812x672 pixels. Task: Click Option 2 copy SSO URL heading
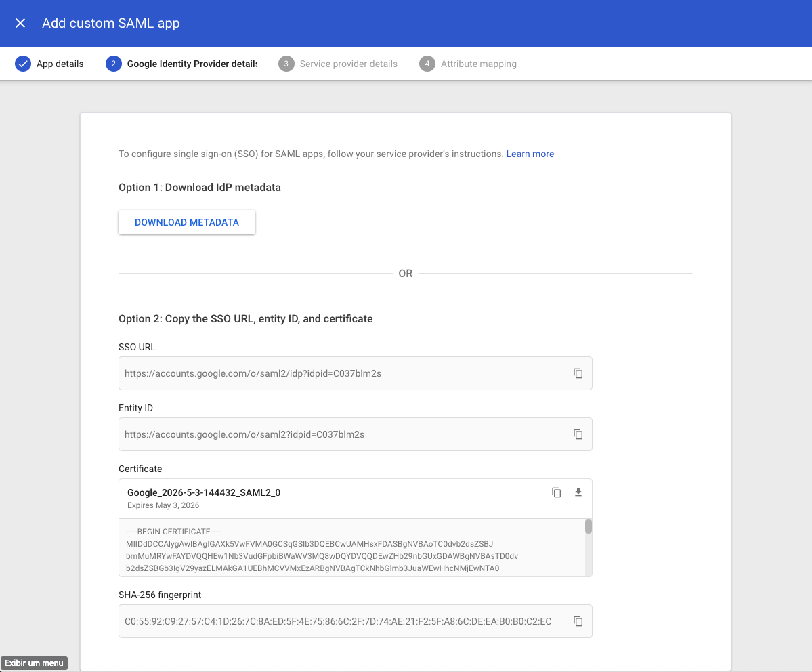tap(245, 318)
